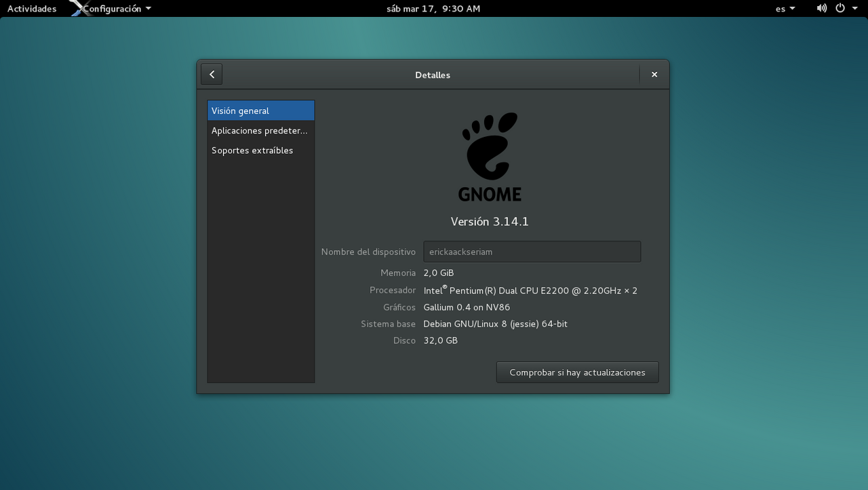Open Aplicaciones predeterminadas section

click(261, 130)
